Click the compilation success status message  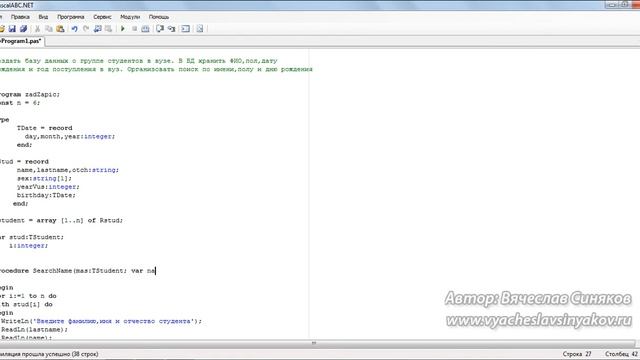tap(49, 354)
